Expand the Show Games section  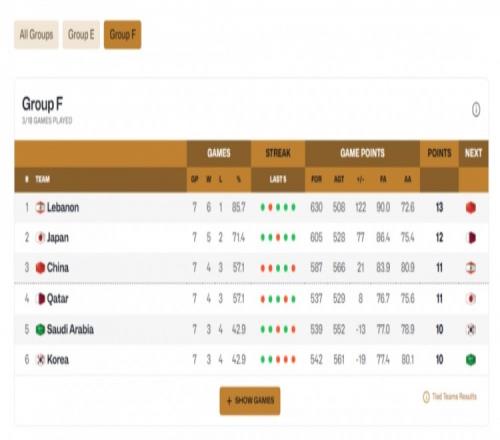pyautogui.click(x=250, y=401)
